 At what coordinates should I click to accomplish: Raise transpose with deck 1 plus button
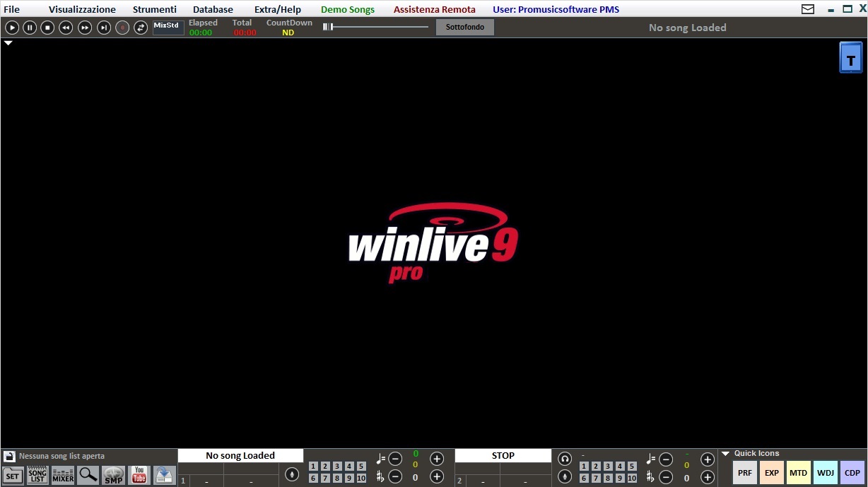pyautogui.click(x=437, y=477)
